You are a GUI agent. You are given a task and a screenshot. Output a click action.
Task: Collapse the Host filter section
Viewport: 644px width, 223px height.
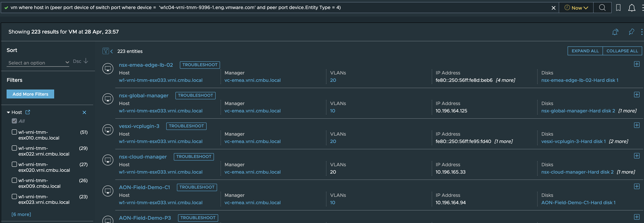click(8, 112)
